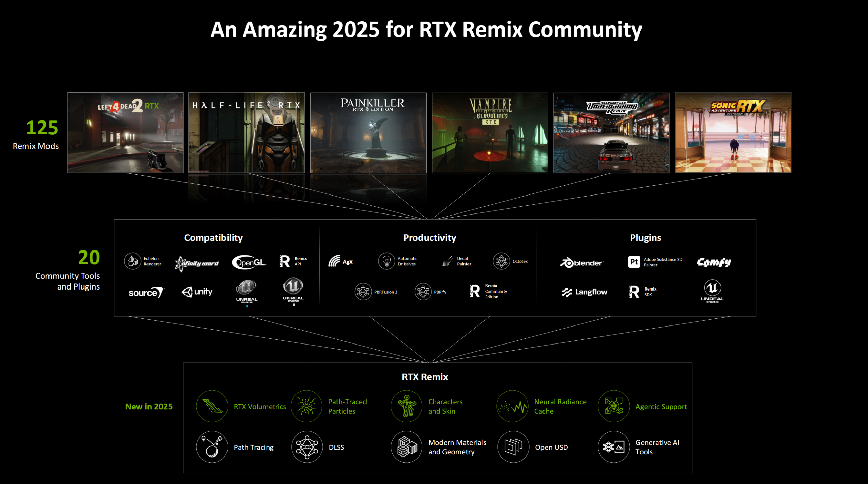Click the OpenGL logo
The image size is (868, 484).
(x=249, y=262)
